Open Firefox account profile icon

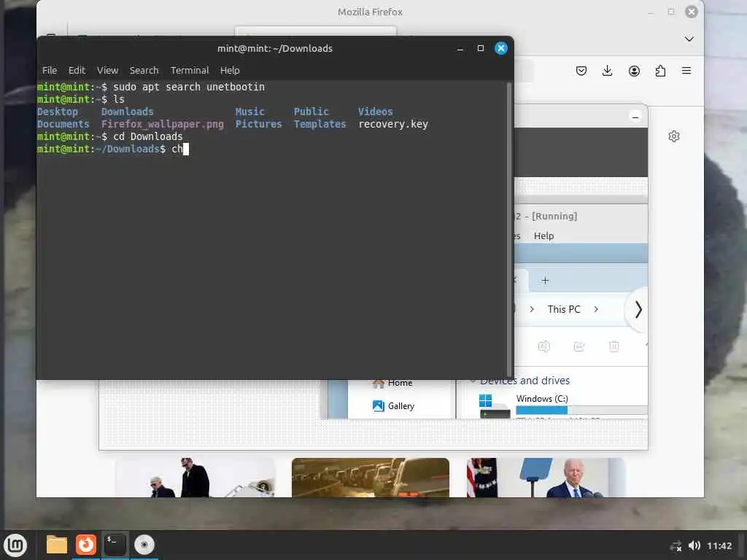tap(634, 71)
